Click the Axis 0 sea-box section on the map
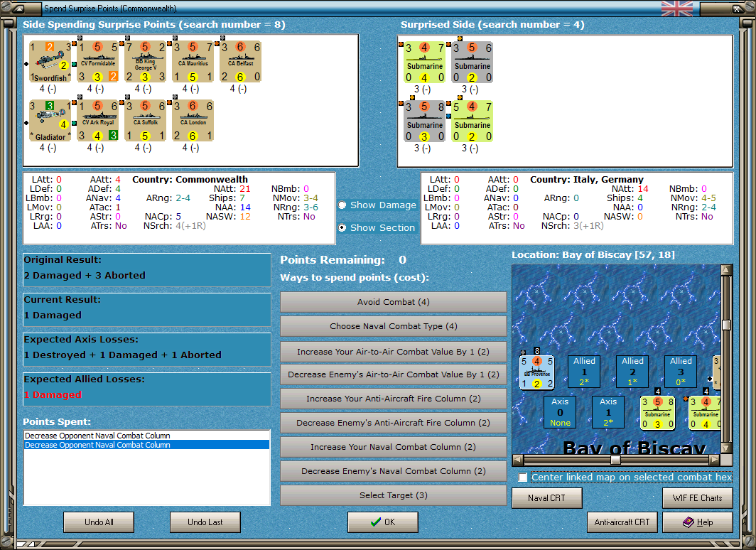 click(560, 412)
